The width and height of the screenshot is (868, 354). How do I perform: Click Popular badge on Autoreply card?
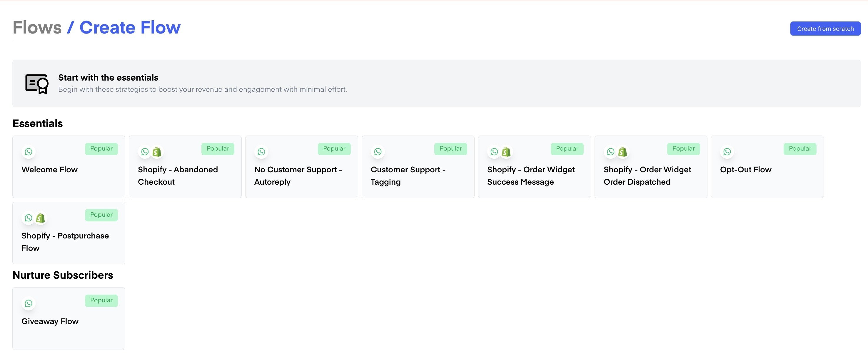click(x=334, y=148)
